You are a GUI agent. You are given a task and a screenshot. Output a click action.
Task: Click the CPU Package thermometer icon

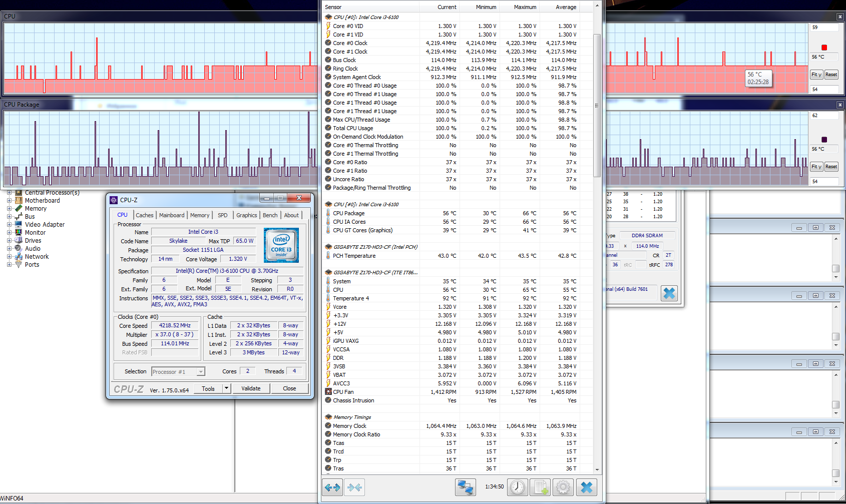click(328, 213)
